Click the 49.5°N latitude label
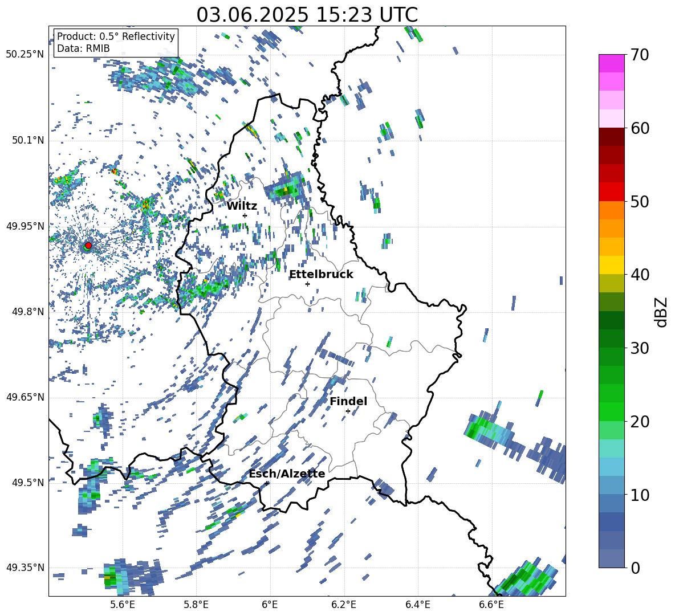The height and width of the screenshot is (616, 675). pos(29,483)
